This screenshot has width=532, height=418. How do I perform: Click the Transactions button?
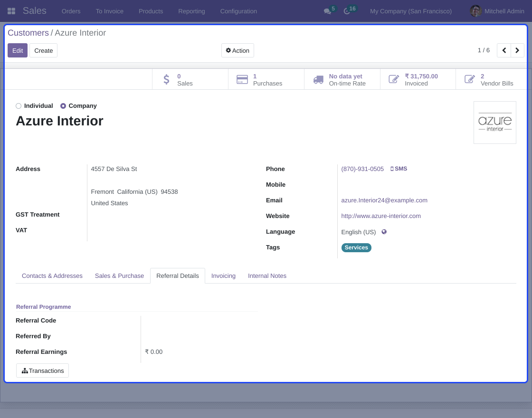click(42, 370)
